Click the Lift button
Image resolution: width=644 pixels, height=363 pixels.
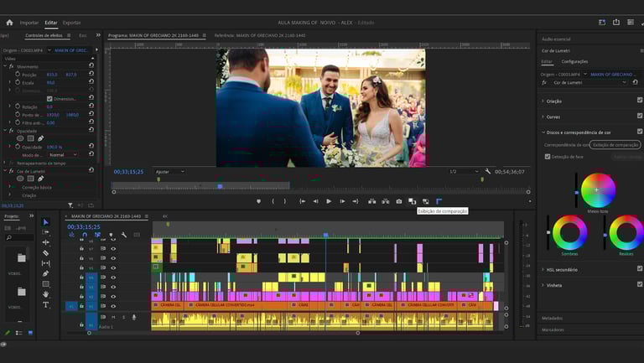tap(372, 201)
